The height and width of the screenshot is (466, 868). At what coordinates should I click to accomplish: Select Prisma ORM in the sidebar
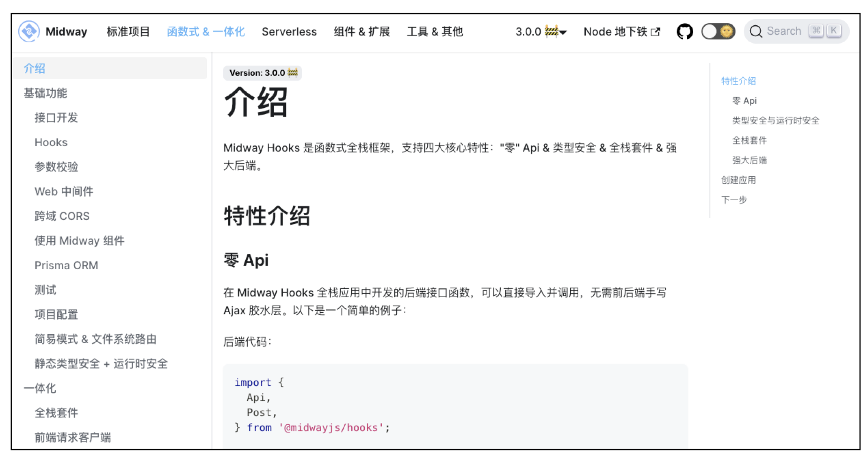point(66,265)
